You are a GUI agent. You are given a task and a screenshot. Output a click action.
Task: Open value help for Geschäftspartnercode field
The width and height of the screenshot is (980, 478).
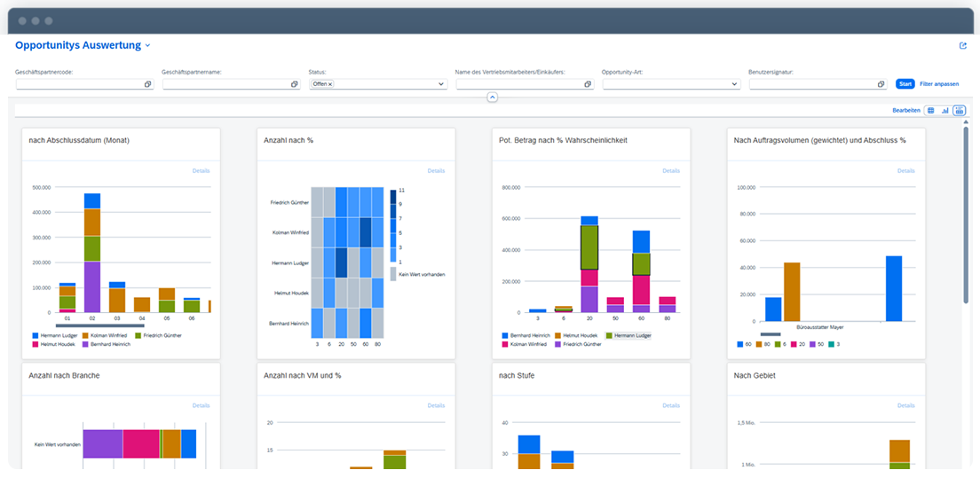(x=147, y=84)
